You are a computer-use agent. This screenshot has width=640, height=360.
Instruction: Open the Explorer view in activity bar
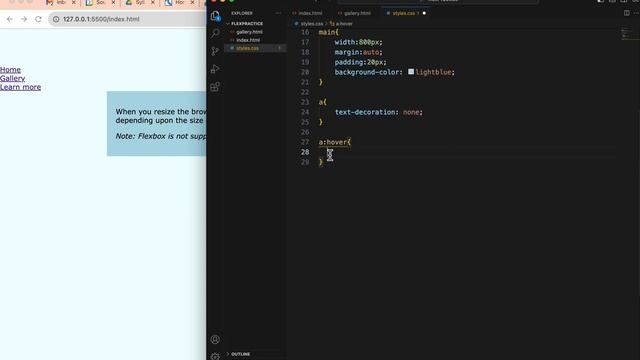[x=215, y=16]
